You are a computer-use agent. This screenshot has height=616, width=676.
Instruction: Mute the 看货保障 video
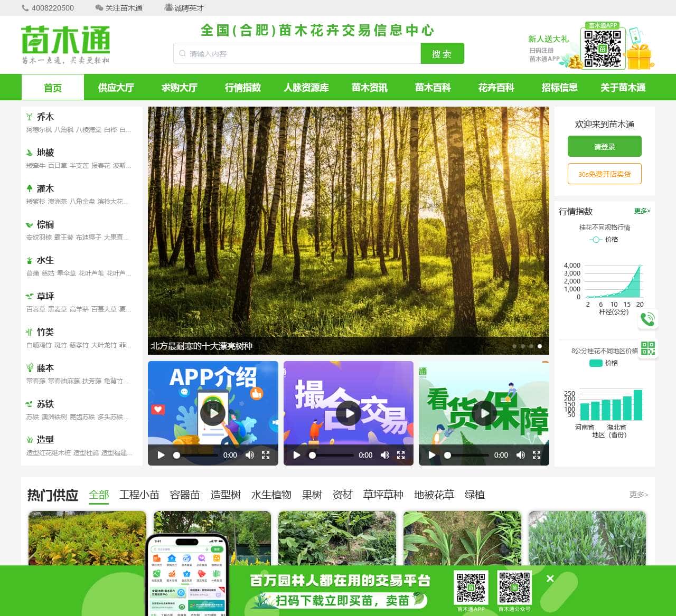click(521, 455)
